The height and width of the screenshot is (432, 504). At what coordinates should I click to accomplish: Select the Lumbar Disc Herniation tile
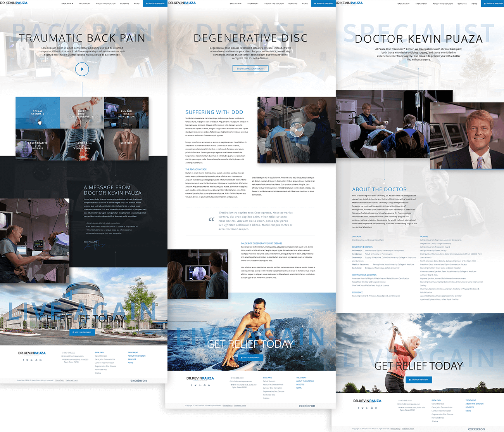(x=82, y=144)
